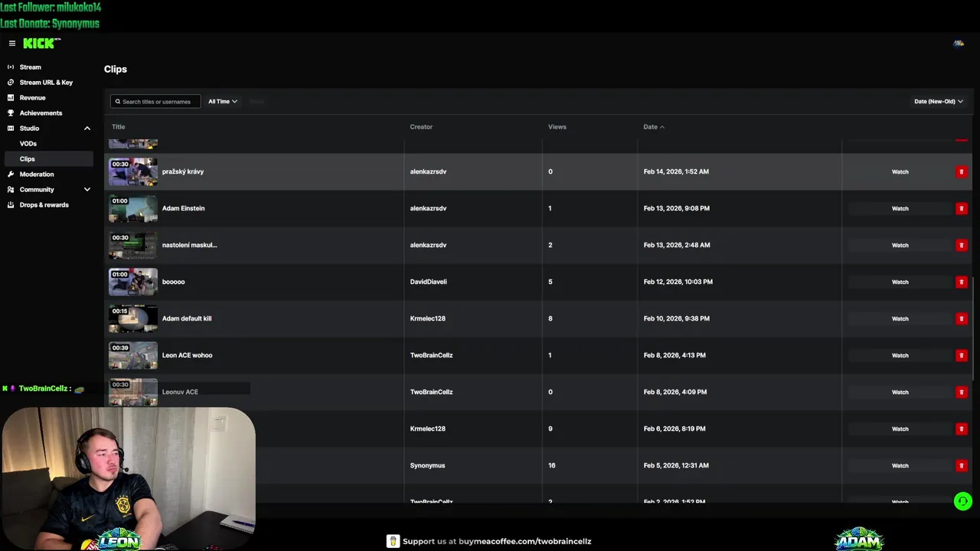Viewport: 980px width, 551px height.
Task: Go to Stream in the sidebar
Action: click(x=31, y=67)
